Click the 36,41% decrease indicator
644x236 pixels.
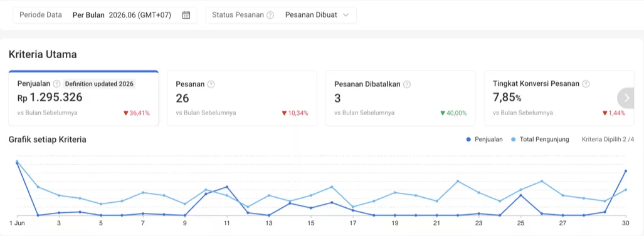click(x=137, y=113)
